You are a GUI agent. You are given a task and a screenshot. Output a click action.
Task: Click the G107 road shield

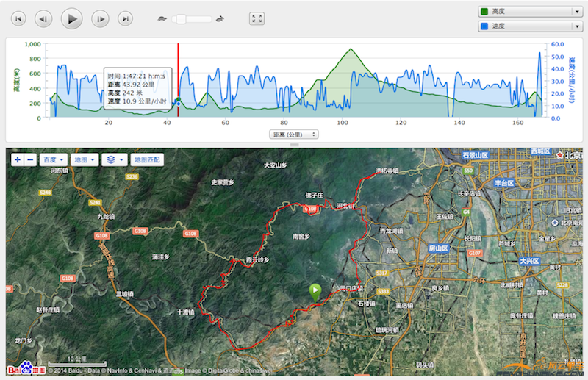coord(474,253)
